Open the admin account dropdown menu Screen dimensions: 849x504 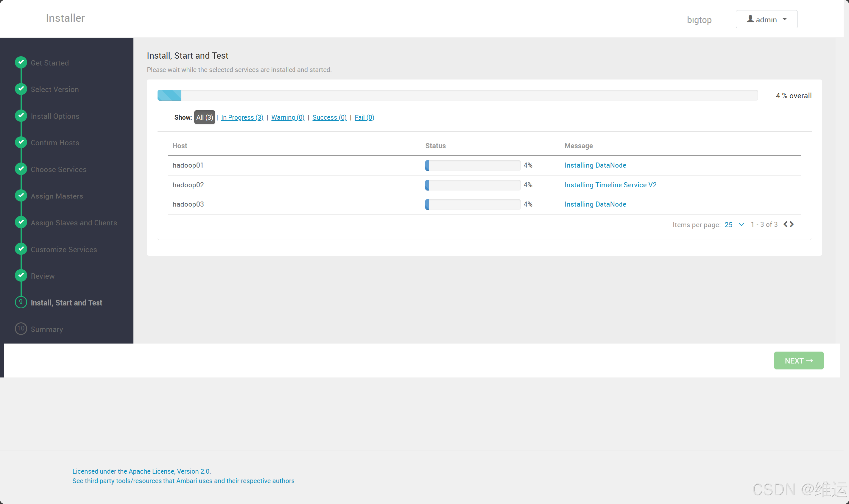coord(766,19)
